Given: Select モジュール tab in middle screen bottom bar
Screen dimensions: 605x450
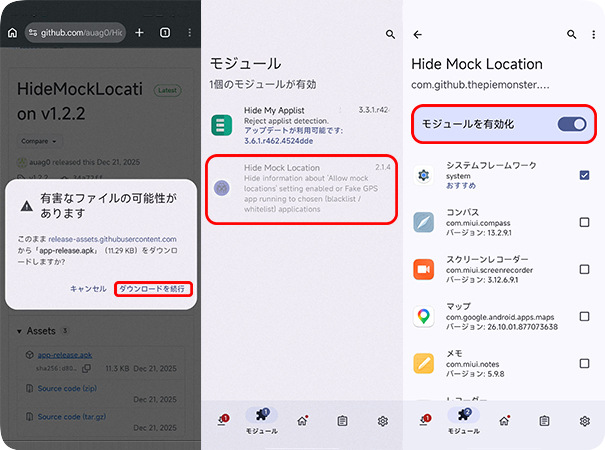Looking at the screenshot, I should (x=262, y=421).
